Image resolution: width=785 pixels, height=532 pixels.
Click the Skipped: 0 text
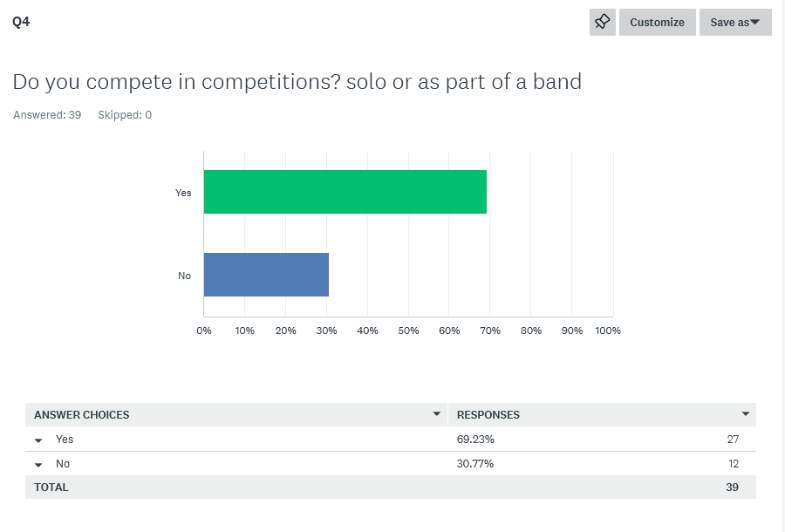[125, 115]
